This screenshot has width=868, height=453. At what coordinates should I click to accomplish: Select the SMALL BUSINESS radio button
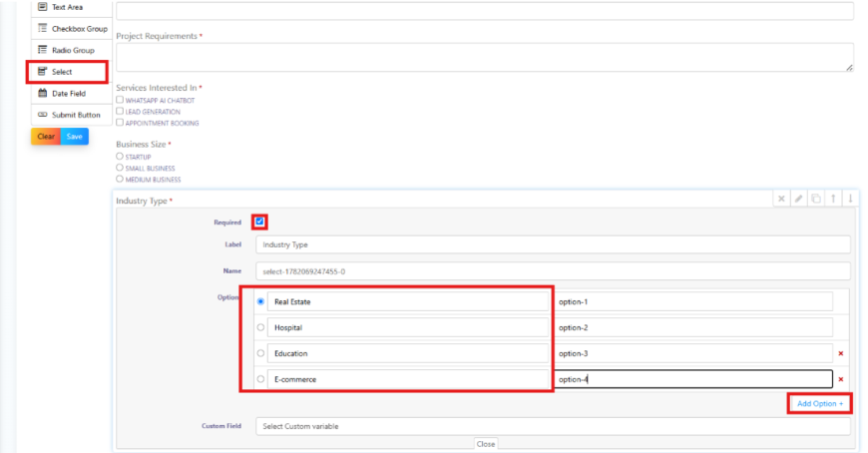tap(120, 168)
